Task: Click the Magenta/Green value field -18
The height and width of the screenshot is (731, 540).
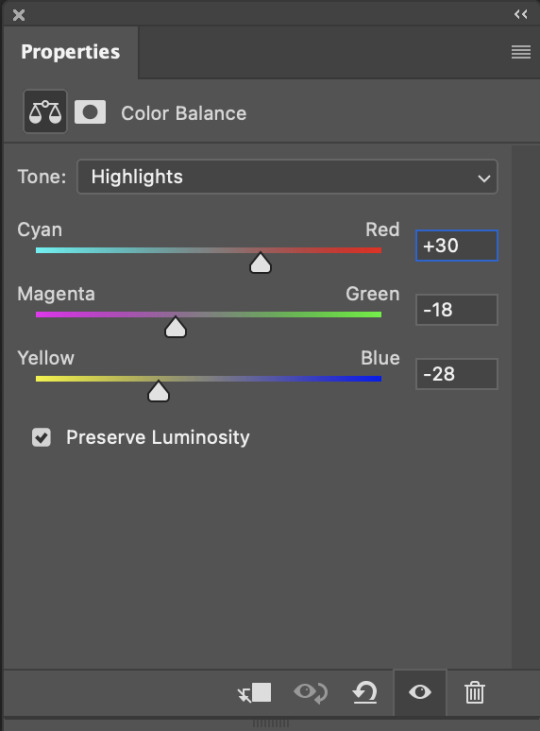Action: pyautogui.click(x=457, y=310)
